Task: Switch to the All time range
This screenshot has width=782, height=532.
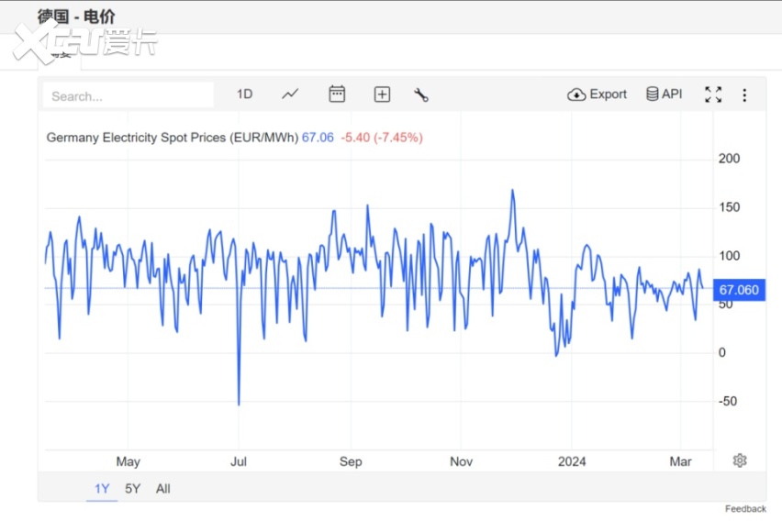Action: [x=163, y=489]
